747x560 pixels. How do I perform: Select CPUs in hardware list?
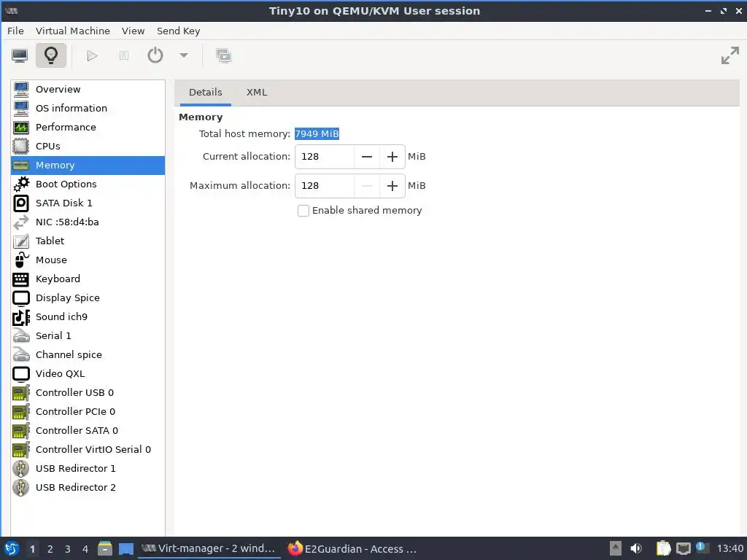pos(88,146)
